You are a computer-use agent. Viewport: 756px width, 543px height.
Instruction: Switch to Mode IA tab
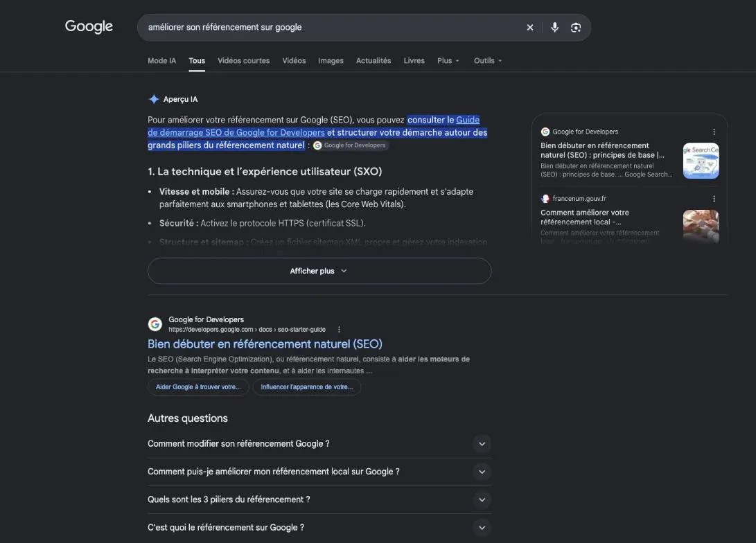click(161, 61)
